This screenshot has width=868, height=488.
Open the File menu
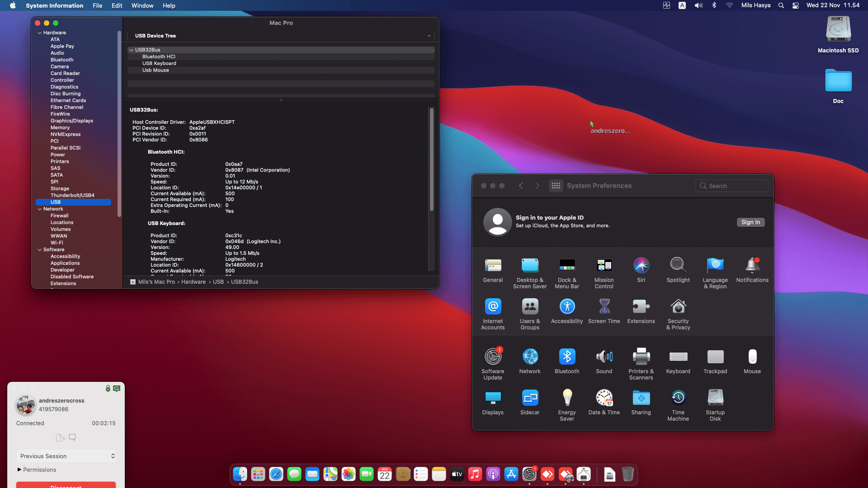97,5
